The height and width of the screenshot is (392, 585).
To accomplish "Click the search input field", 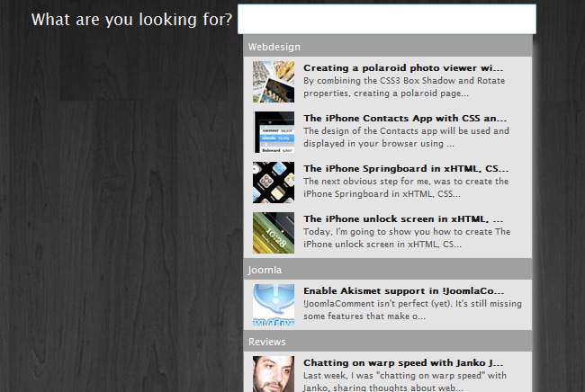I will [387, 19].
